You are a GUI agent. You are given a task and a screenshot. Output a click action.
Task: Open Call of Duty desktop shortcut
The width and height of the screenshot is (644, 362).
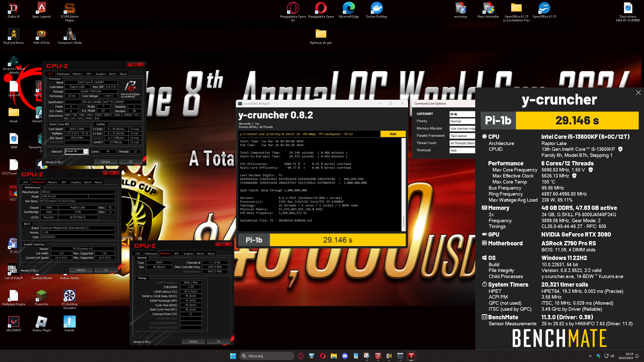(x=14, y=271)
